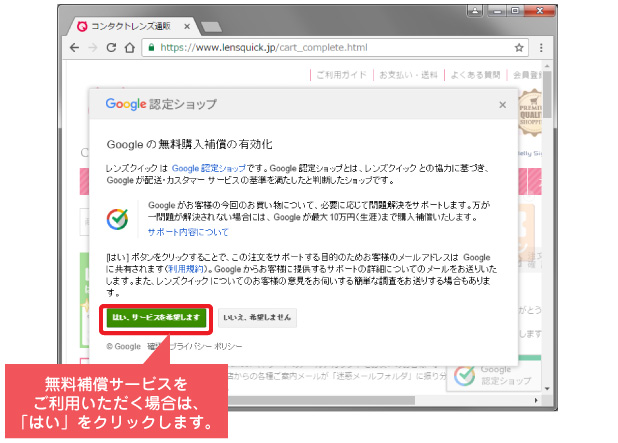618x443 pixels.
Task: Click the address bar URL field
Action: pyautogui.click(x=335, y=48)
